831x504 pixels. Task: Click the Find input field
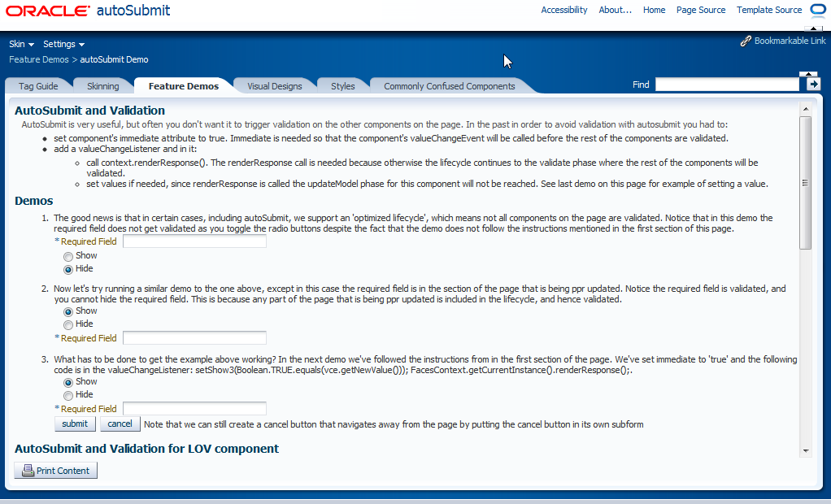(727, 85)
